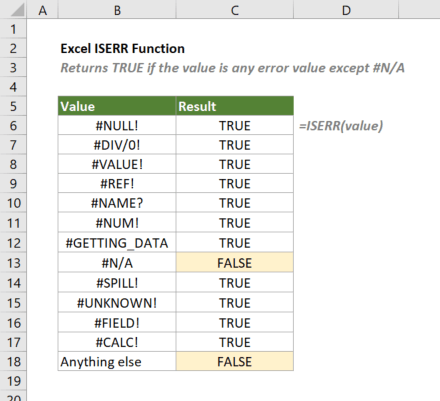Select row 5 header
The image size is (440, 401).
pyautogui.click(x=13, y=106)
